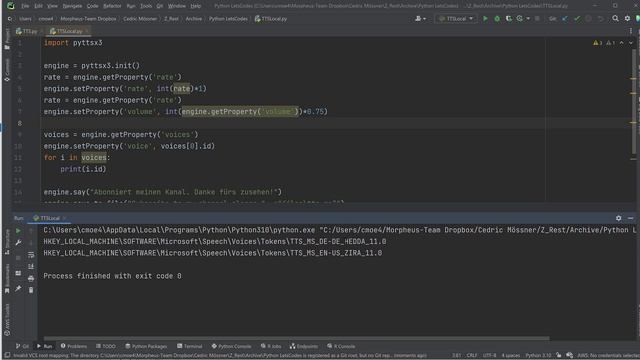
Task: Open the Refactor menu
Action: (112, 6)
